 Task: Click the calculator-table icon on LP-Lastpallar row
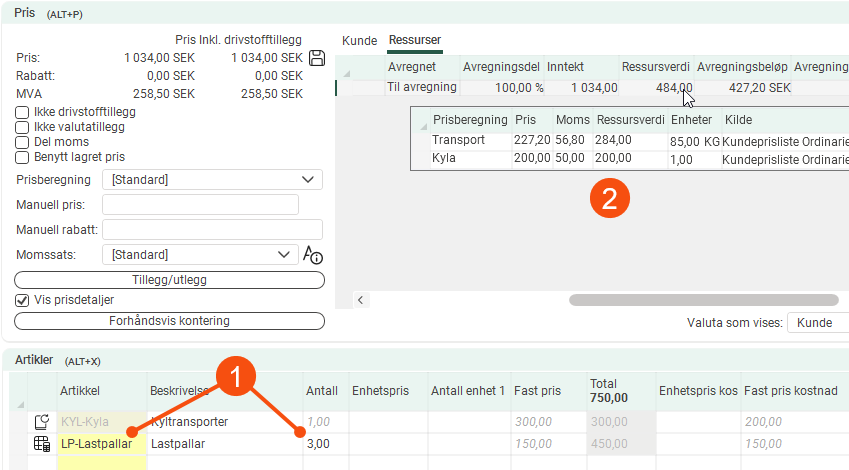(41, 443)
